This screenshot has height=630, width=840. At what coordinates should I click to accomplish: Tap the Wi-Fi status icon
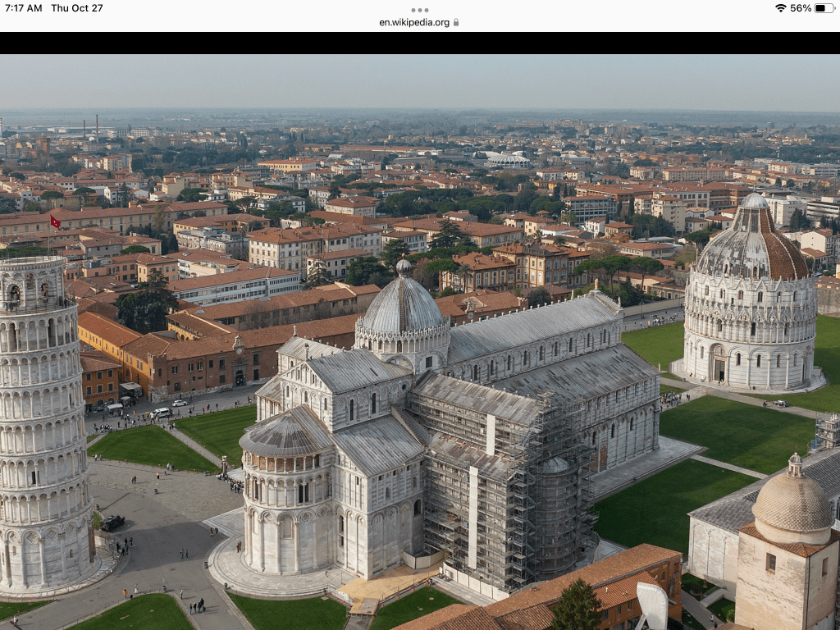779,8
